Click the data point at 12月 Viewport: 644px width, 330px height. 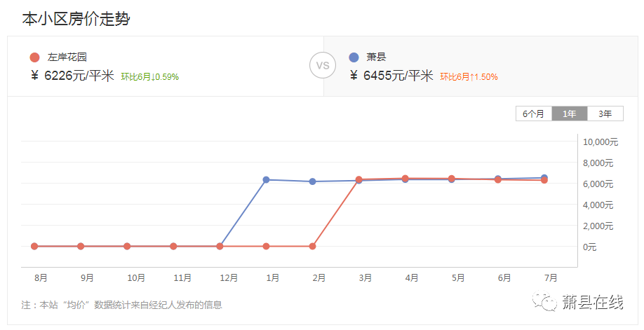[220, 247]
